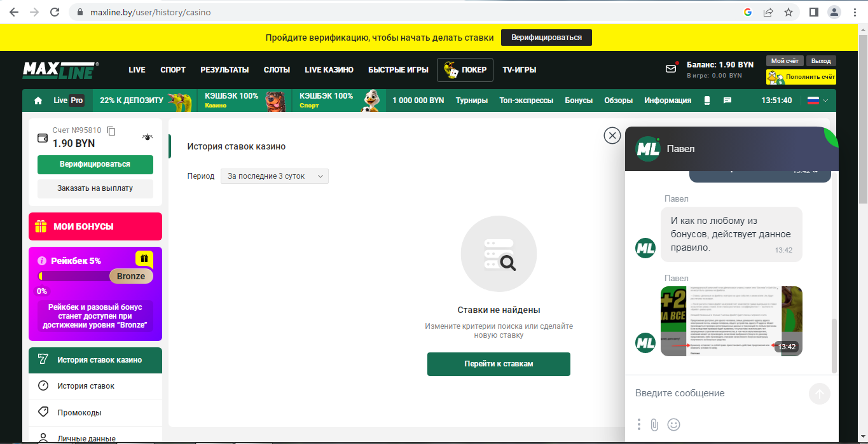This screenshot has height=444, width=868.
Task: Click the home icon in green navigation bar
Action: pyautogui.click(x=38, y=101)
